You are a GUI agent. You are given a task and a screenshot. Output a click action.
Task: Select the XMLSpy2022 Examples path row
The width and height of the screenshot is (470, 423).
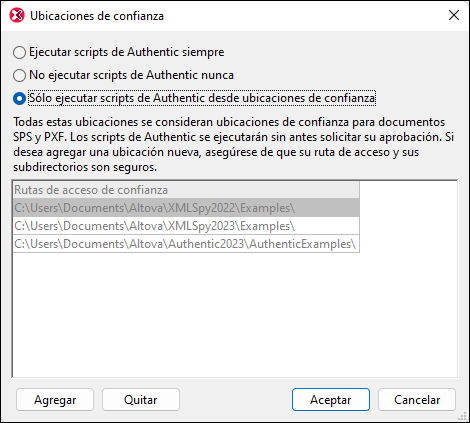186,208
